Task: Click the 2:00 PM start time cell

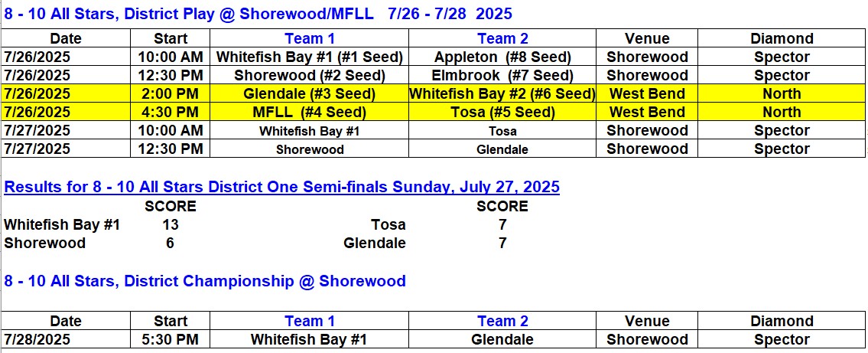Action: [171, 93]
